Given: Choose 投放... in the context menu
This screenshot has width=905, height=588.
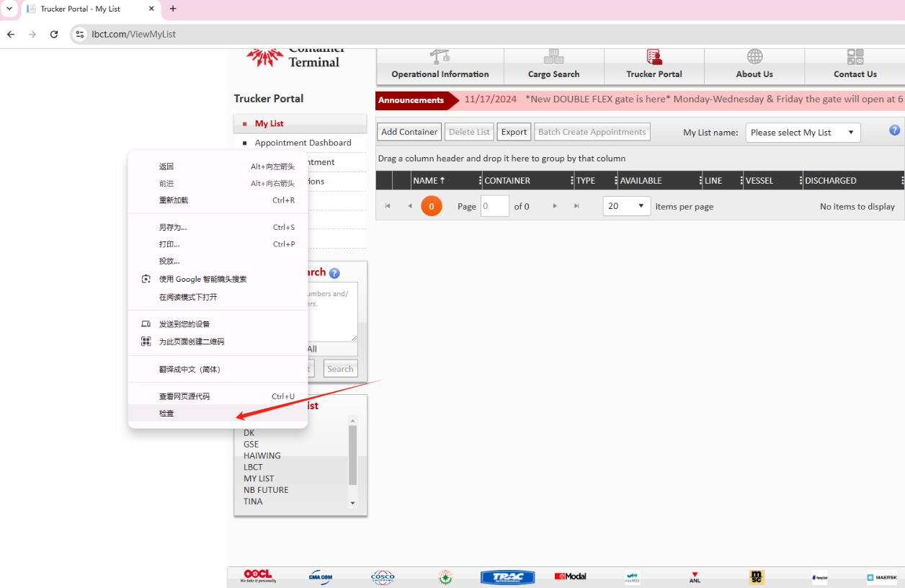Looking at the screenshot, I should click(218, 261).
